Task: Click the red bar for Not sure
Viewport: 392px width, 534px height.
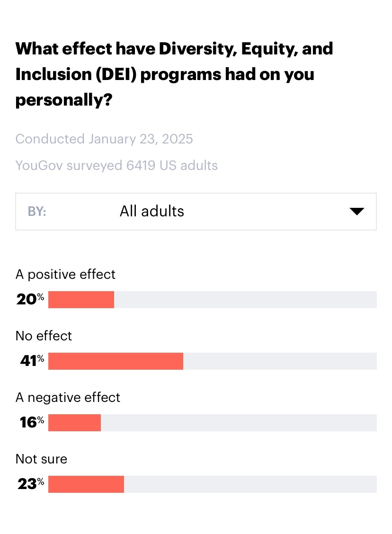Action: [86, 484]
